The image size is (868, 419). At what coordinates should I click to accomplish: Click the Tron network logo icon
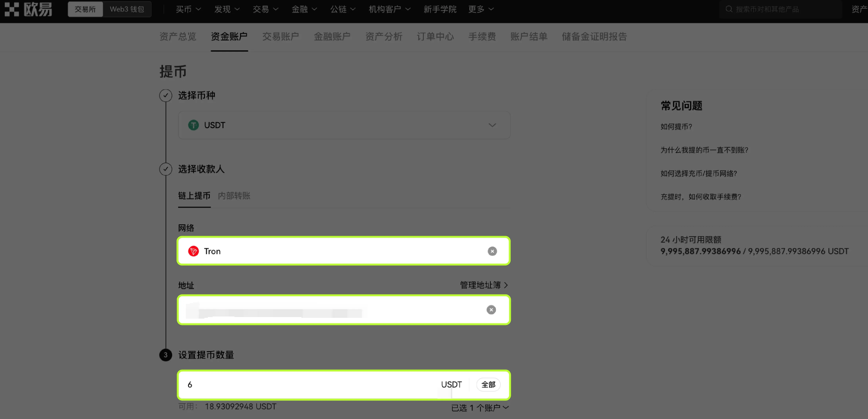point(193,251)
